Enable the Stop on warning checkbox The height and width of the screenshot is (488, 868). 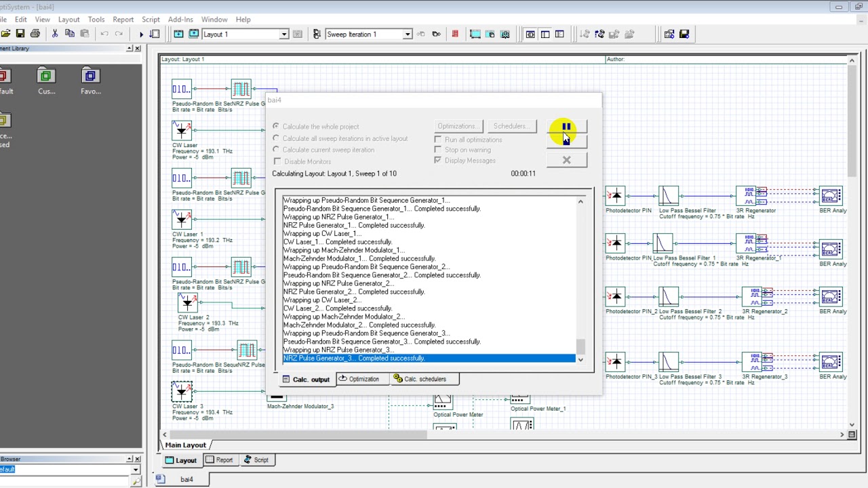[x=438, y=150]
